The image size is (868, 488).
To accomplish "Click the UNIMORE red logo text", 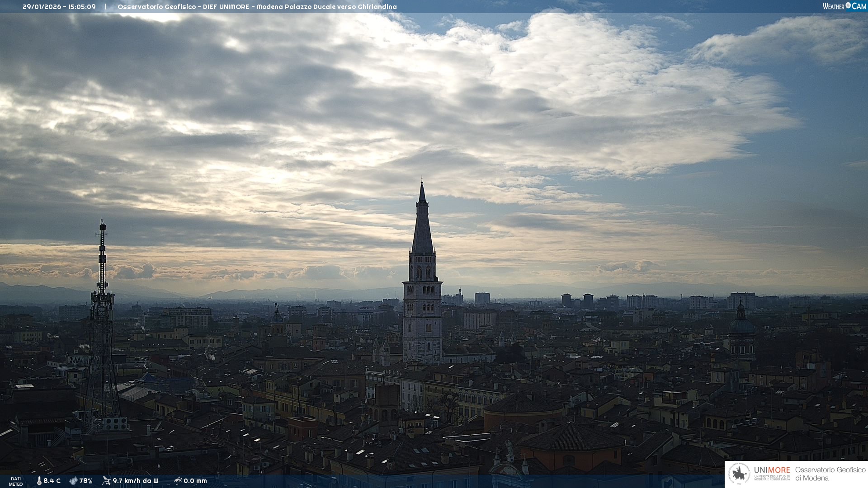I will pos(772,470).
